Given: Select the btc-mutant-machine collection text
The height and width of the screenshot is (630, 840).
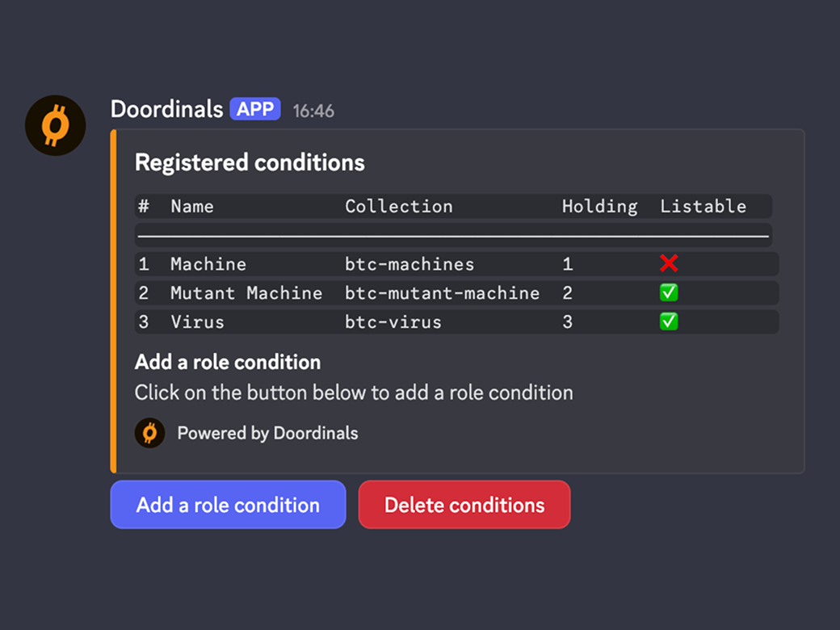Looking at the screenshot, I should coord(442,293).
